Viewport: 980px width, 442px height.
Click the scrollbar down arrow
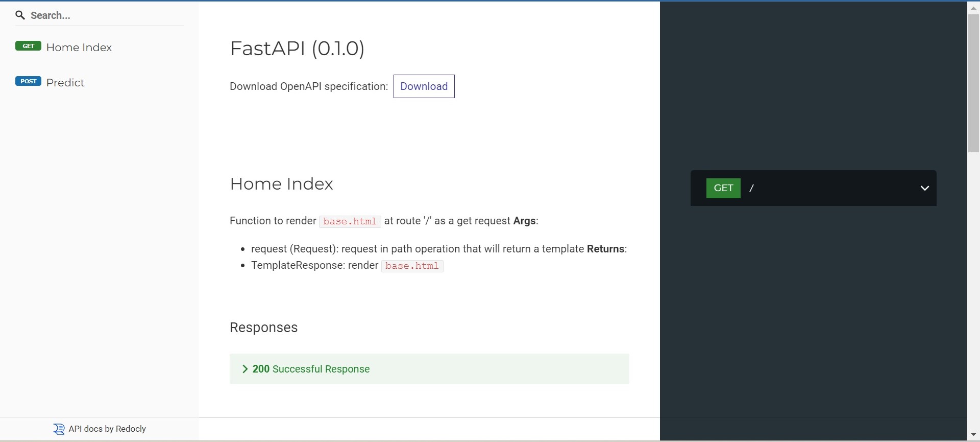973,434
